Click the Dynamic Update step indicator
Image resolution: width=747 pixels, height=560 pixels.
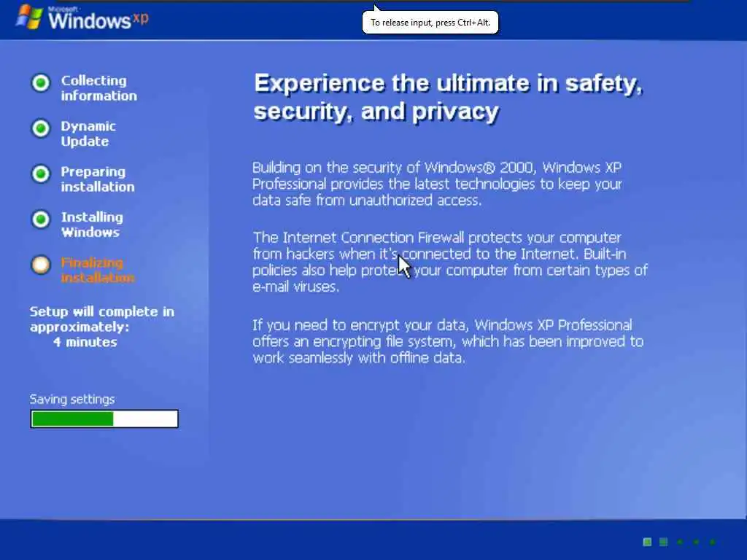pos(41,128)
